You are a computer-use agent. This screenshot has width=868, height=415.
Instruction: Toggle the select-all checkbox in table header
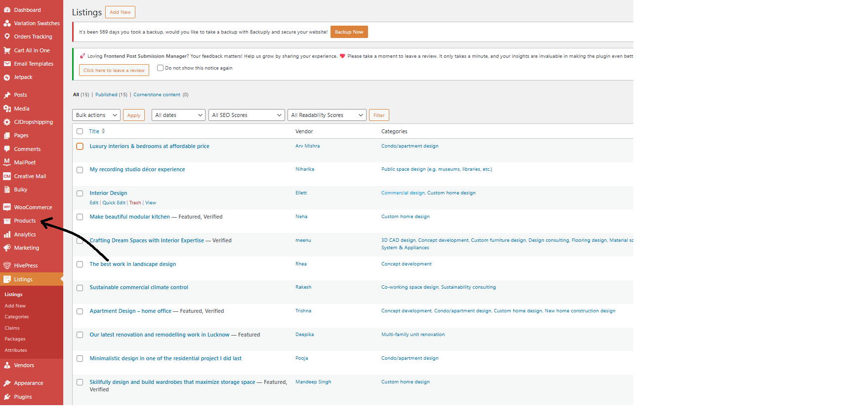pyautogui.click(x=80, y=131)
